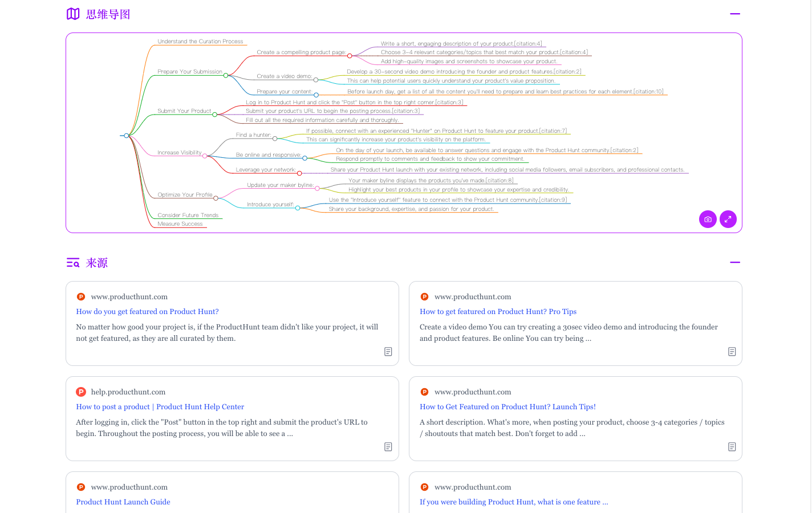Click help.producthunt.com domain text
Screen dimensions: 812x513
128,392
